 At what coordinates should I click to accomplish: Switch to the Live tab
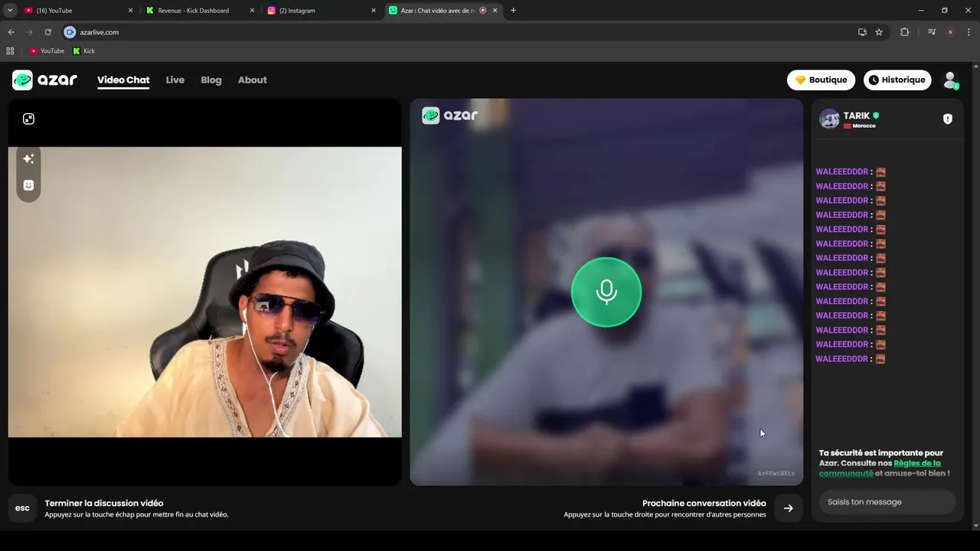pyautogui.click(x=175, y=80)
